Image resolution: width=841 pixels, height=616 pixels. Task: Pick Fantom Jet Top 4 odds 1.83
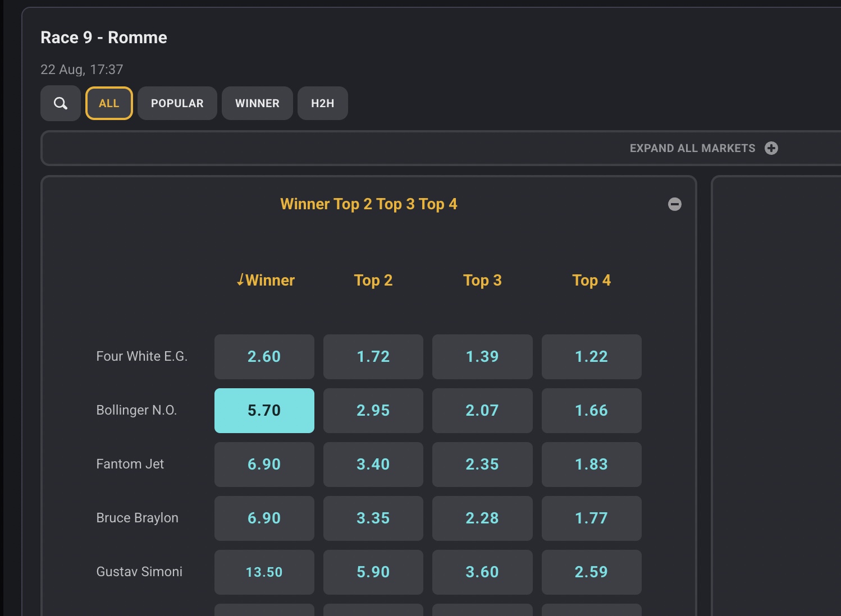point(592,465)
